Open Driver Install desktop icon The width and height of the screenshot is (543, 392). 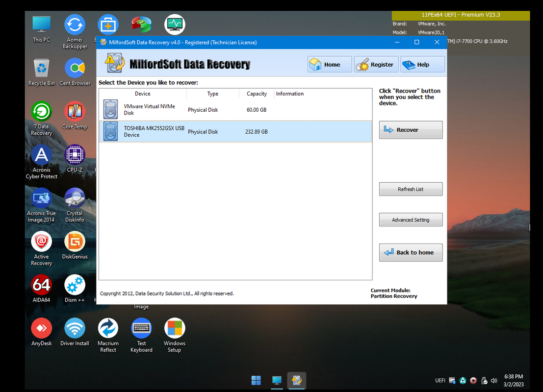[75, 333]
